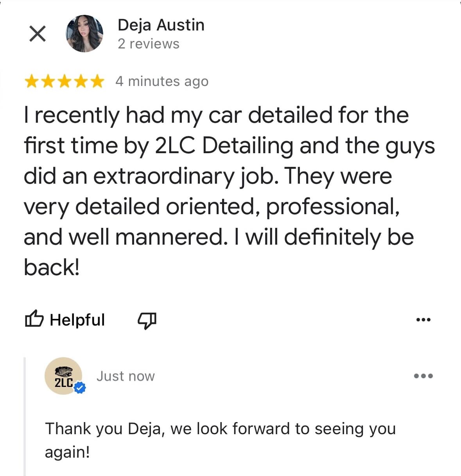
Task: Click the third gold rating star
Action: tap(64, 81)
